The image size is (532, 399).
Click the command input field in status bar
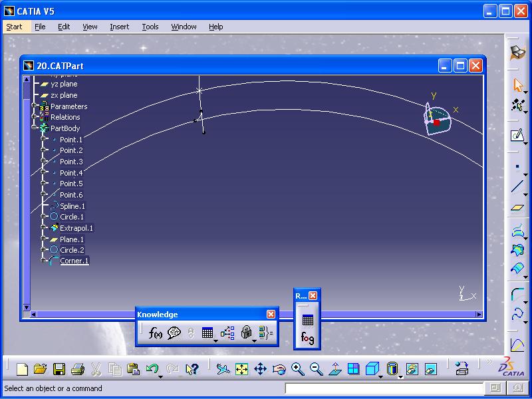(x=384, y=388)
